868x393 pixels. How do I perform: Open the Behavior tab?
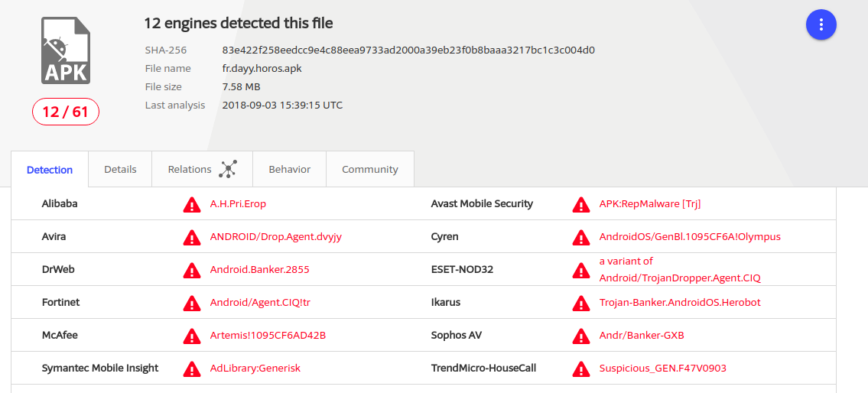coord(289,170)
